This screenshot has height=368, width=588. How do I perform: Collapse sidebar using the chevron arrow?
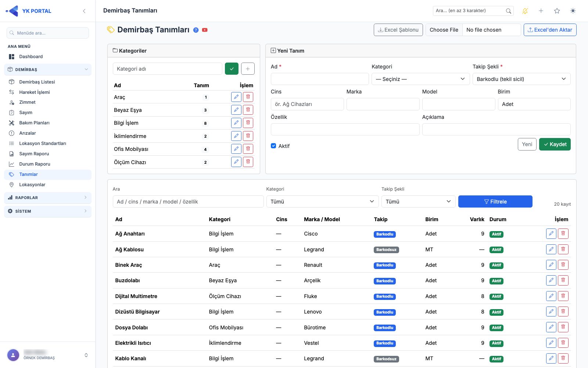(84, 11)
